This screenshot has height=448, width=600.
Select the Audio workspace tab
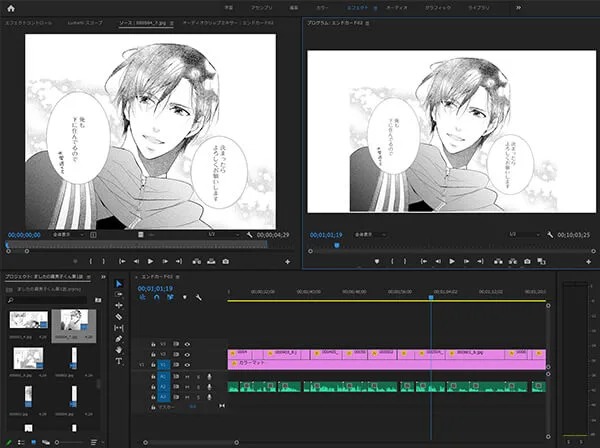396,8
